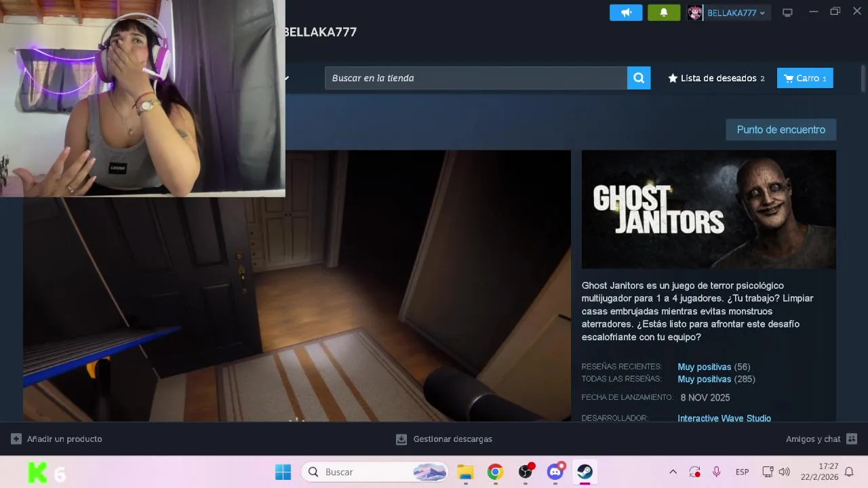Click the star icon beside Lista de deseados
Screen dimensions: 868x488
coord(673,78)
